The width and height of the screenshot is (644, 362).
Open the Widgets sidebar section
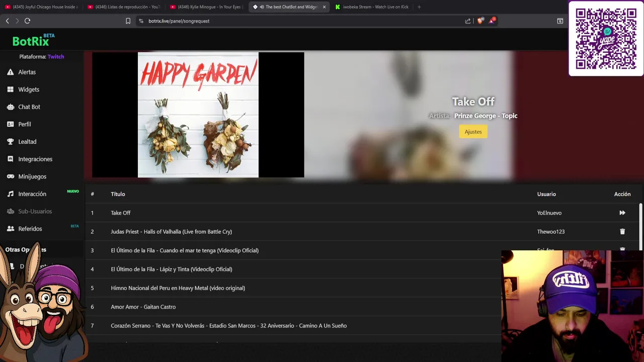click(x=29, y=89)
